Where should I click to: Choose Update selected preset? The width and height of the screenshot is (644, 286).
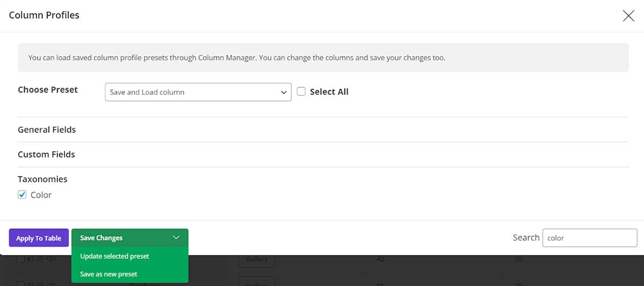pyautogui.click(x=114, y=256)
